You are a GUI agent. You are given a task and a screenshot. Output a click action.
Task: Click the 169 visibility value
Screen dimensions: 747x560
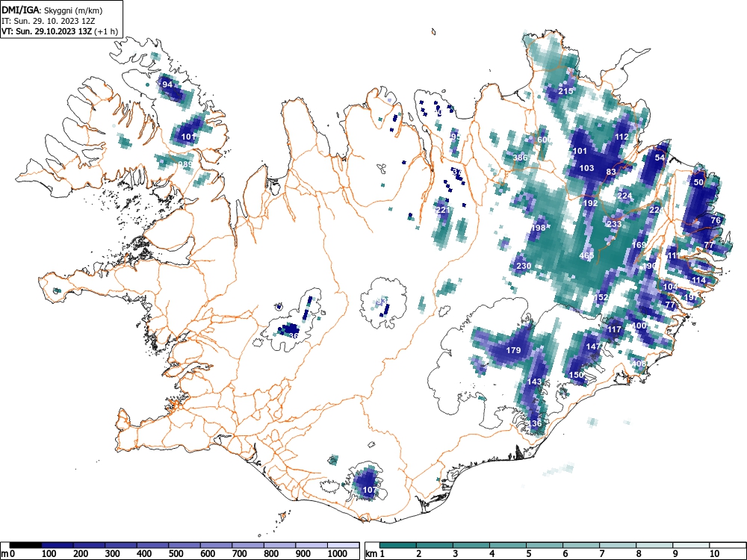[x=639, y=245]
